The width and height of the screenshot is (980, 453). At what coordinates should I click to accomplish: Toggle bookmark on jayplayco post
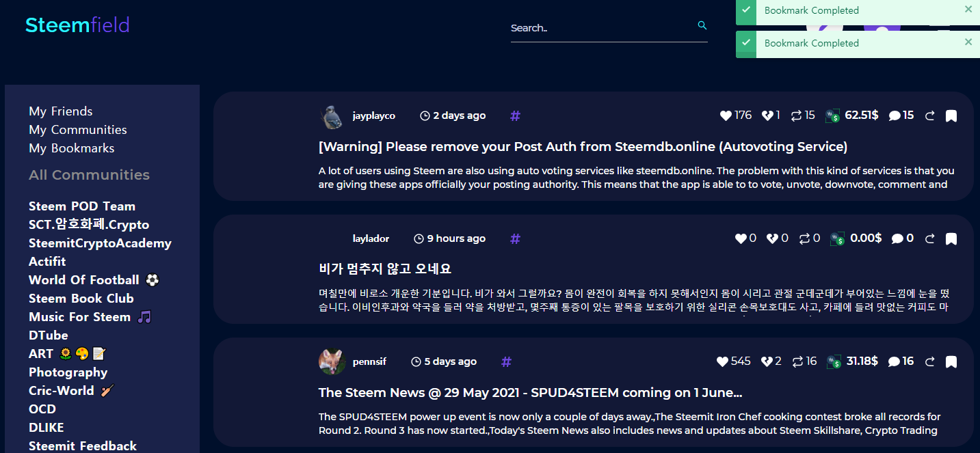pos(951,116)
